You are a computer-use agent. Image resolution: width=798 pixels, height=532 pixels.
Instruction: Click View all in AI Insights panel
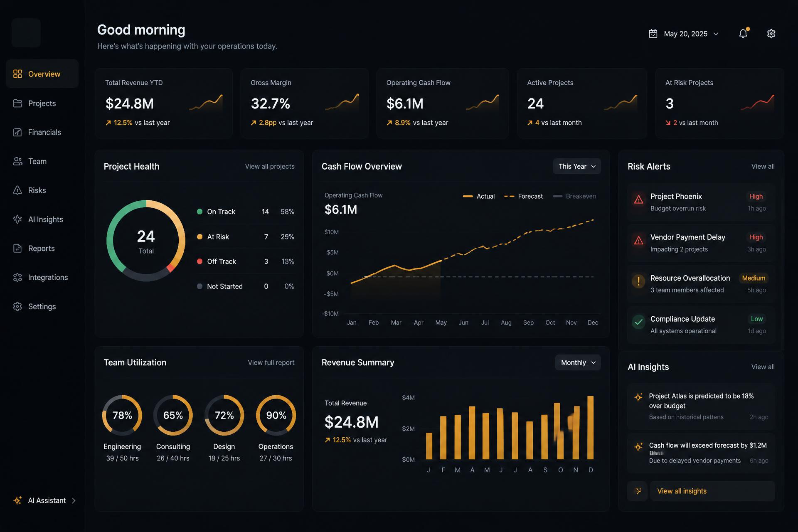(x=763, y=367)
